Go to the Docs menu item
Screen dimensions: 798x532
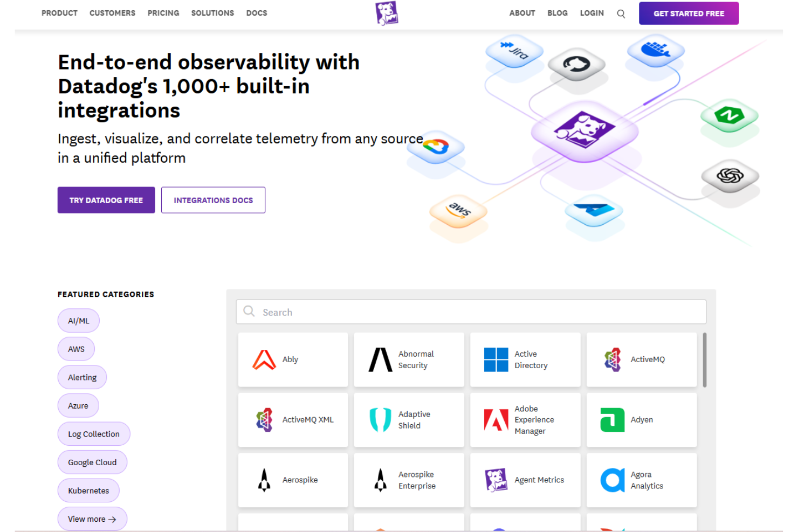(x=257, y=13)
